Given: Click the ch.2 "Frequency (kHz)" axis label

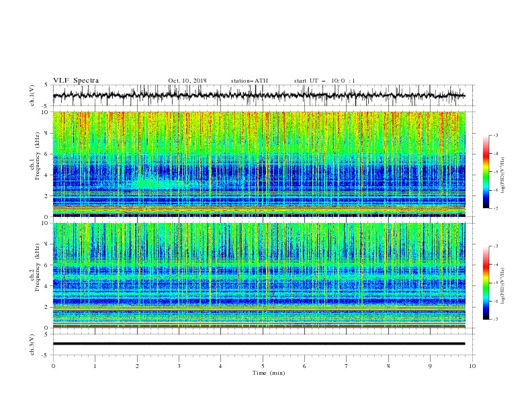Looking at the screenshot, I should click(x=38, y=267).
